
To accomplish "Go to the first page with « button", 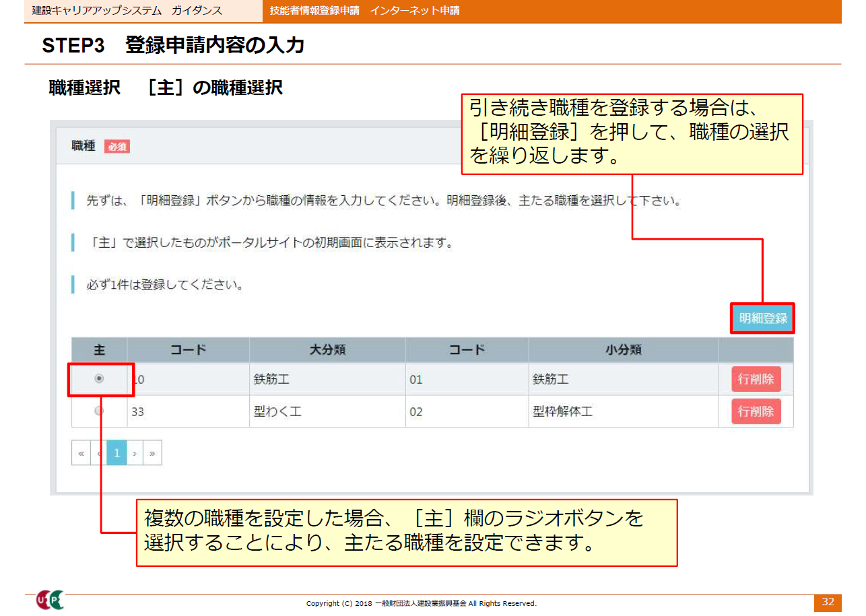I will coord(81,454).
